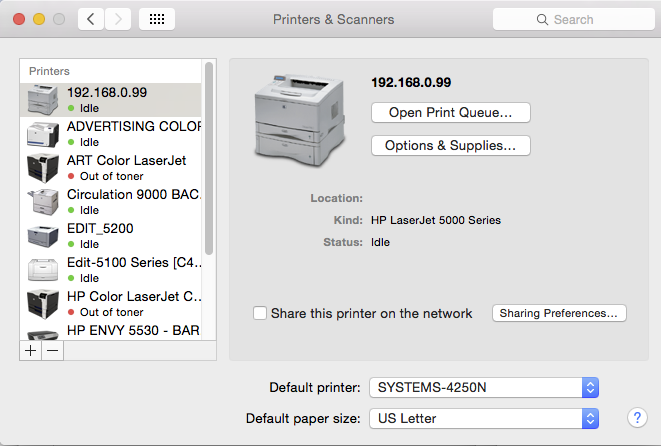Select the EDIT_5200 printer icon
The height and width of the screenshot is (446, 661).
pos(43,235)
